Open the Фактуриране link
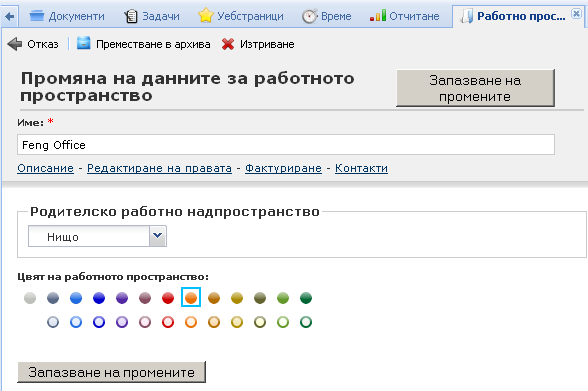The height and width of the screenshot is (391, 588). tap(283, 168)
